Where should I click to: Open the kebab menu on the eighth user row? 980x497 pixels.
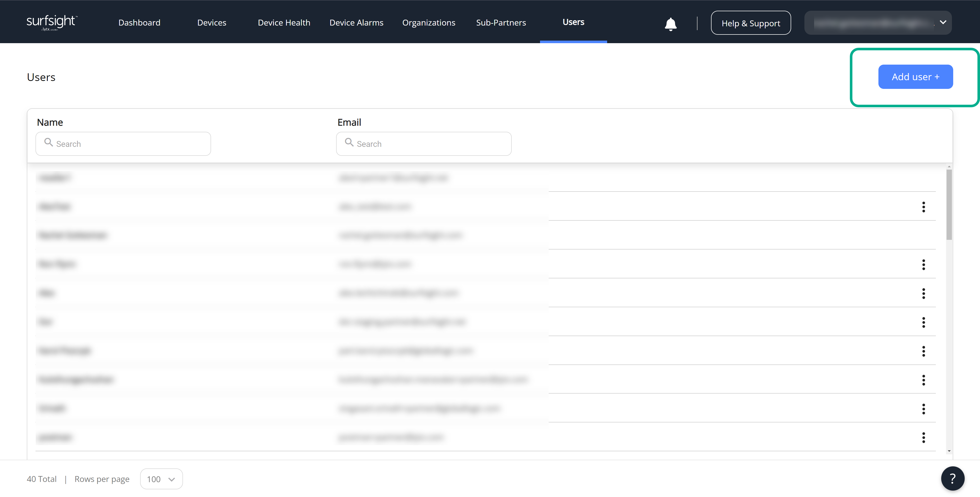pos(923,380)
